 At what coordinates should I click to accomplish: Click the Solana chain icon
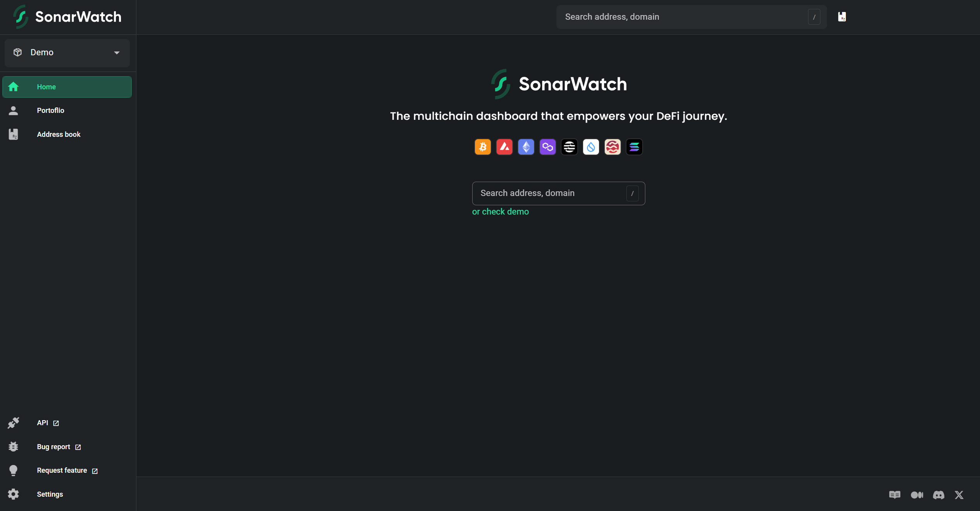tap(634, 147)
